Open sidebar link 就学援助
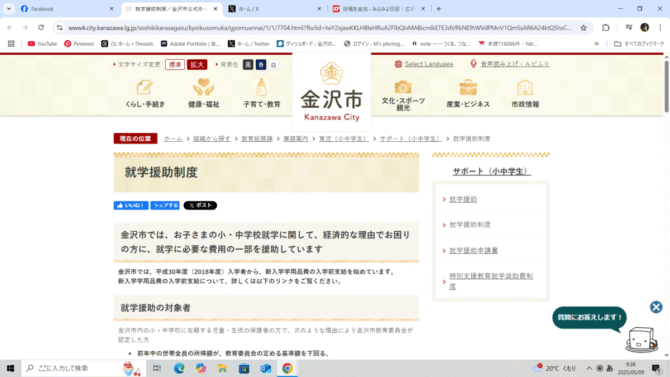670x377 pixels. pyautogui.click(x=463, y=199)
